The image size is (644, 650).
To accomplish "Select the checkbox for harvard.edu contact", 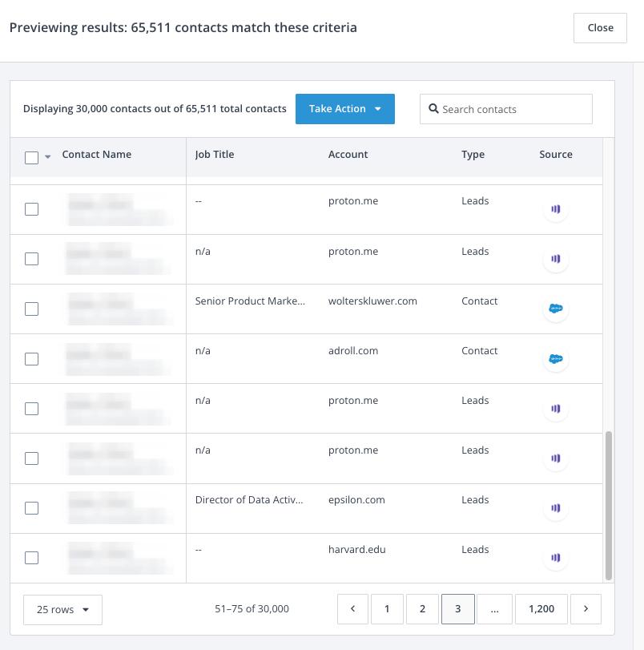I will (x=32, y=557).
